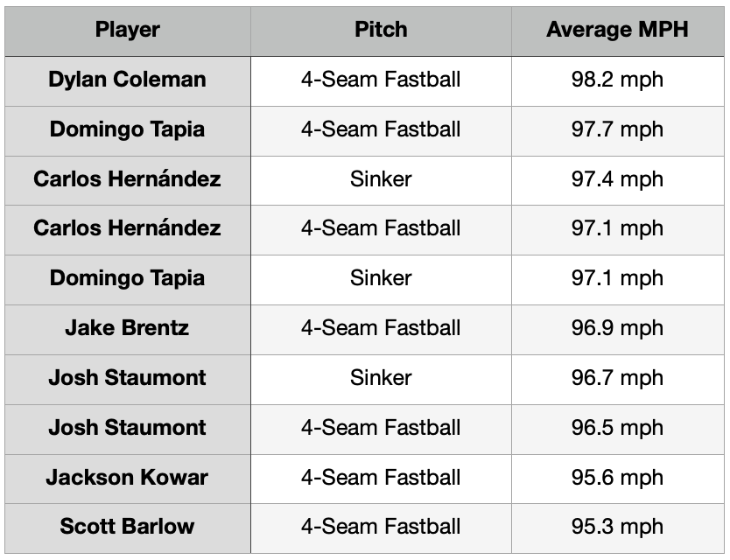730x560 pixels.
Task: Click the 96.9 mph cell
Action: (617, 328)
